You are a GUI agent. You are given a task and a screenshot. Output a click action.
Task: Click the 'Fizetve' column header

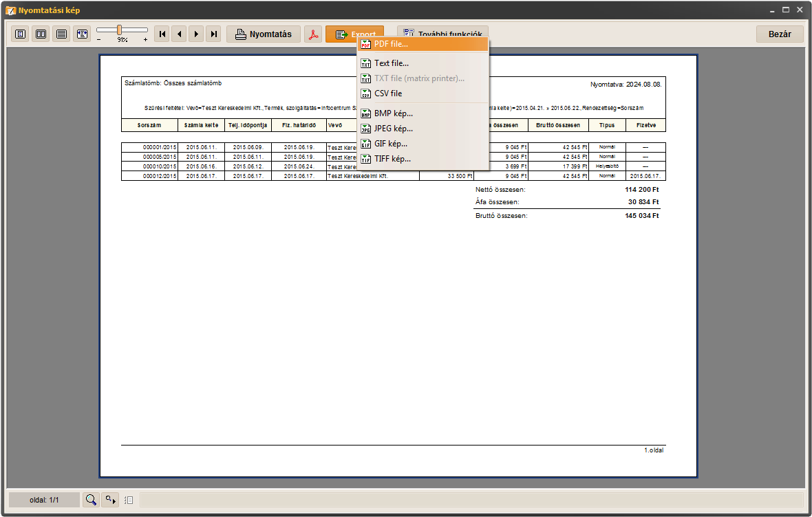coord(645,125)
